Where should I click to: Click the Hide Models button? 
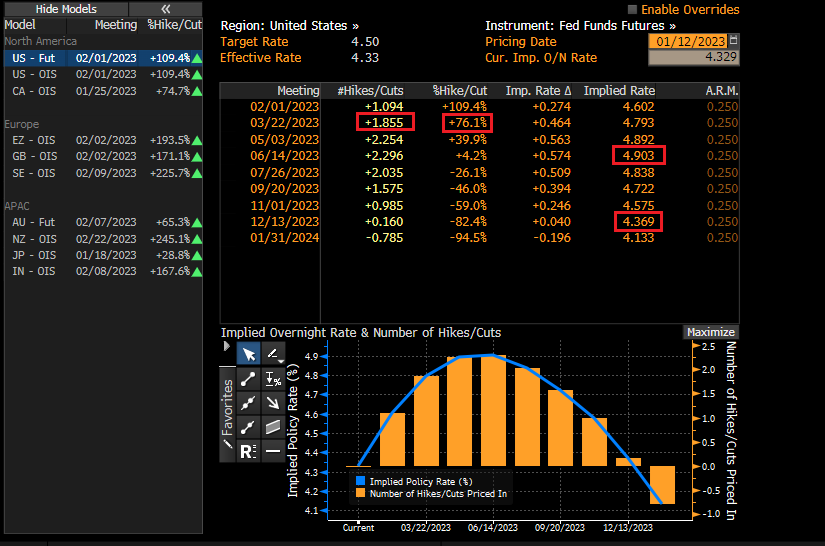pos(67,8)
